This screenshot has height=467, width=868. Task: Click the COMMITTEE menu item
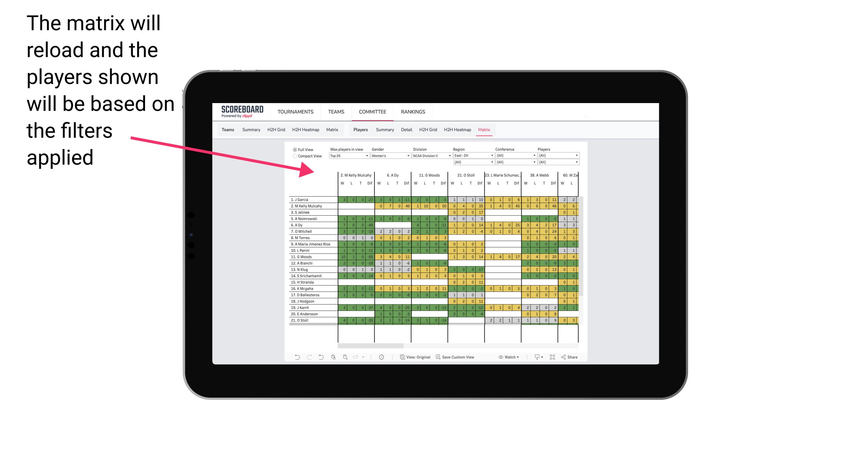[x=372, y=112]
